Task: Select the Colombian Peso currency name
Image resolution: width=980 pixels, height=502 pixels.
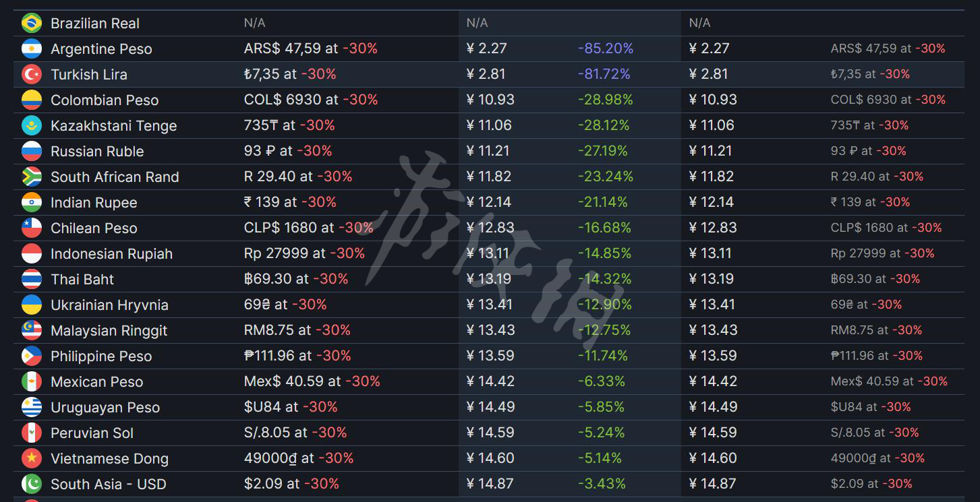Action: click(x=105, y=100)
